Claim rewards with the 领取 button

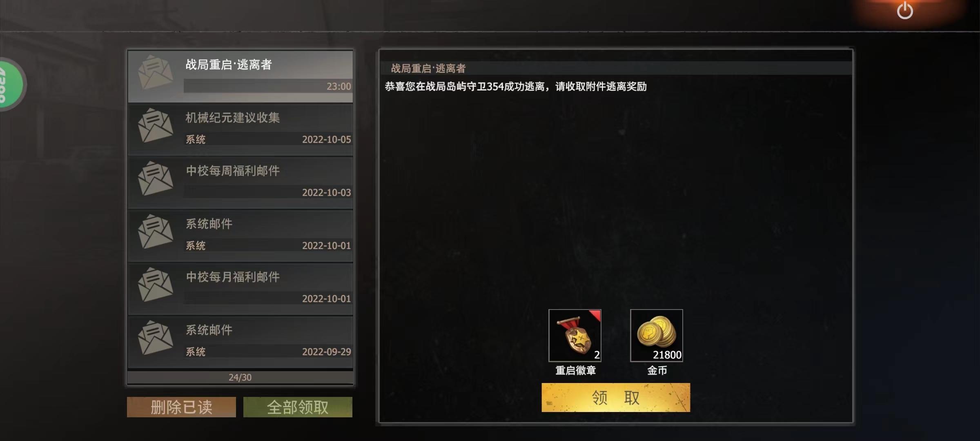point(616,397)
